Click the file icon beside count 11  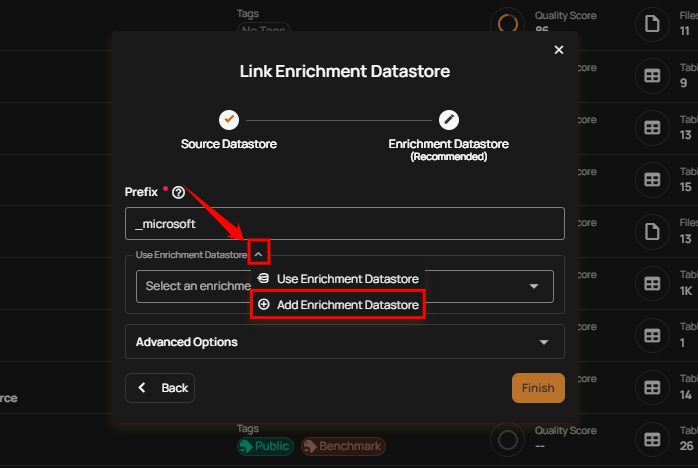(652, 23)
